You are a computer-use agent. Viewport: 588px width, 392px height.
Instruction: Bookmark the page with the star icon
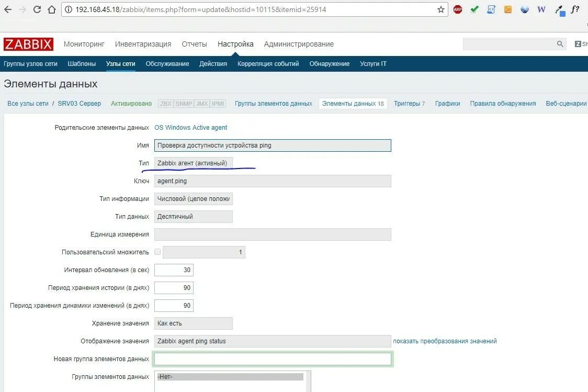point(441,9)
